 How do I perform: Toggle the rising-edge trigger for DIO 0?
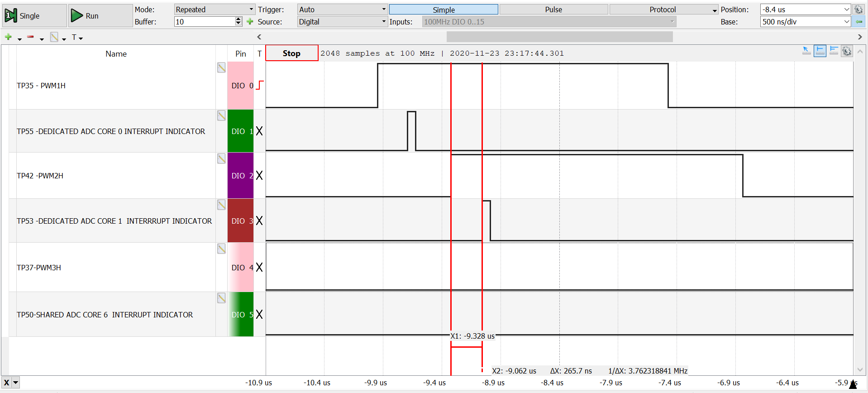tap(259, 86)
